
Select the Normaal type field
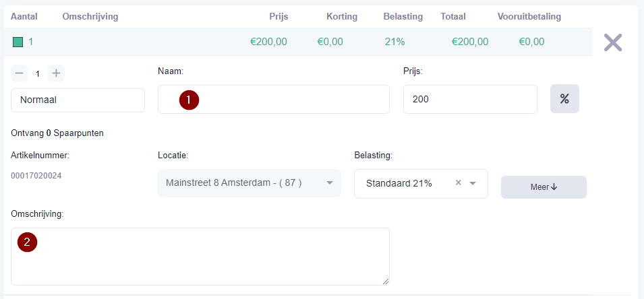(78, 100)
